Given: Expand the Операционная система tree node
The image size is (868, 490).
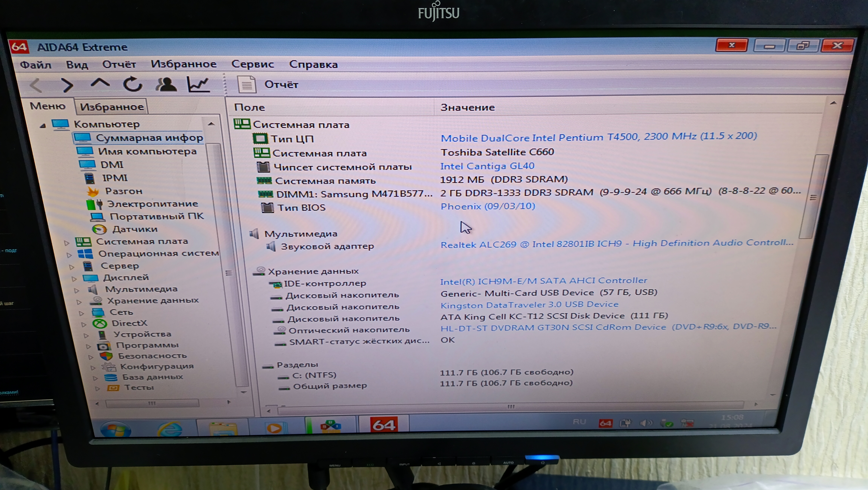Looking at the screenshot, I should [69, 255].
